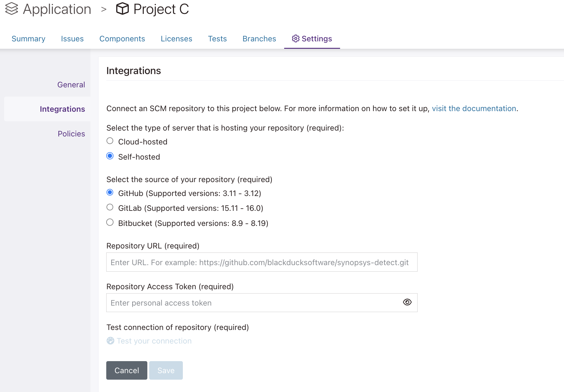This screenshot has width=564, height=392.
Task: Switch to the Summary tab
Action: 28,39
